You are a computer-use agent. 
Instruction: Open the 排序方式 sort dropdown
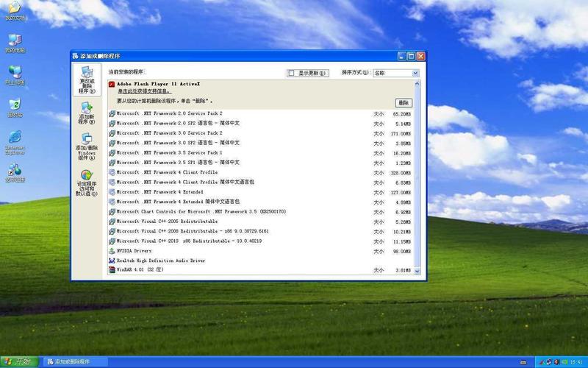pyautogui.click(x=396, y=73)
